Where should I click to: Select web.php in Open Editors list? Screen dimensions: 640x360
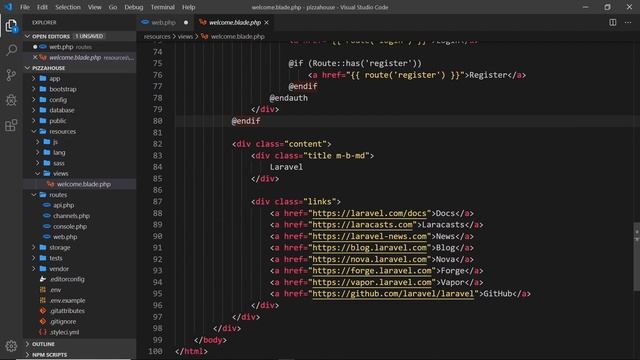click(79, 47)
